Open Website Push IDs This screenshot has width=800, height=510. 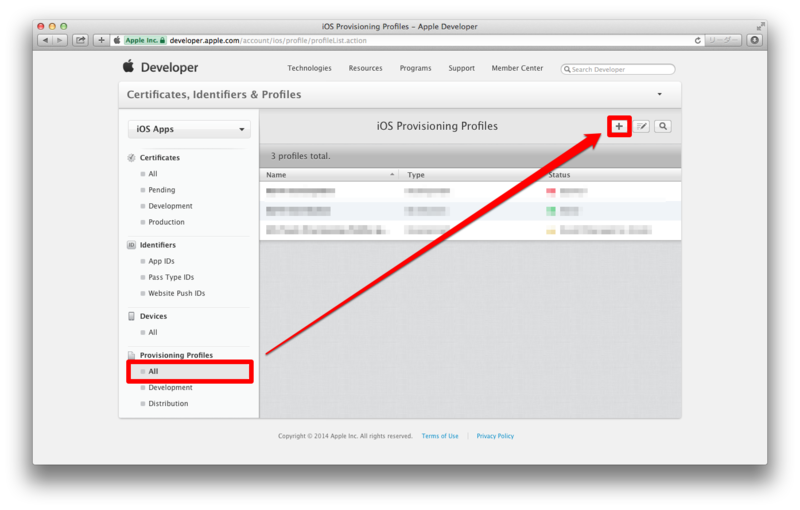[x=177, y=293]
